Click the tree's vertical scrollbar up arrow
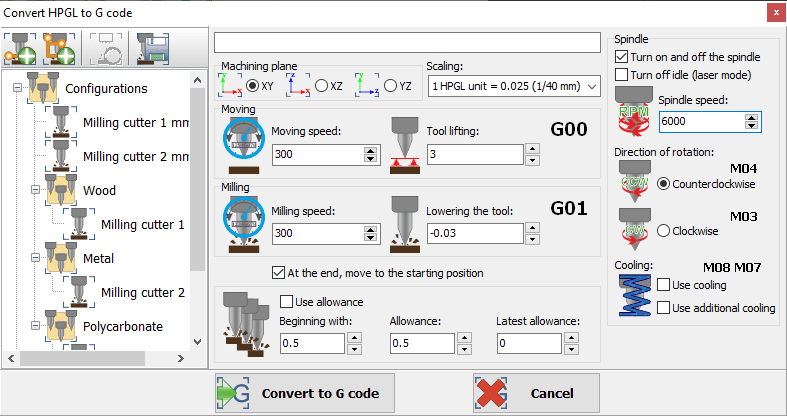Image resolution: width=787 pixels, height=416 pixels. pyautogui.click(x=197, y=80)
